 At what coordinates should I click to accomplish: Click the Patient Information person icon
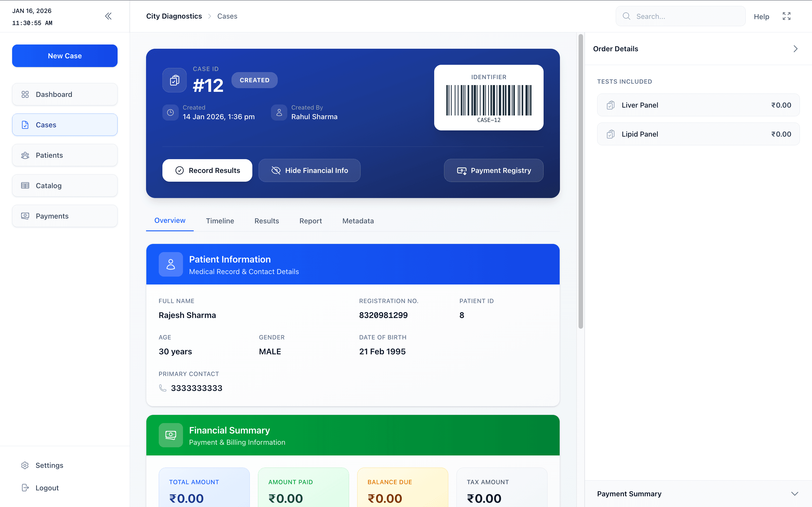click(171, 264)
